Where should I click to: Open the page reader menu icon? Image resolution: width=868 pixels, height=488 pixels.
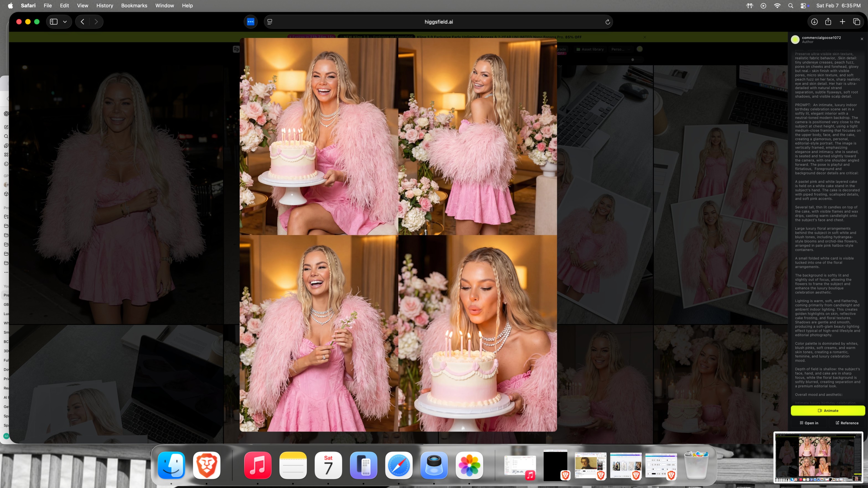click(270, 22)
